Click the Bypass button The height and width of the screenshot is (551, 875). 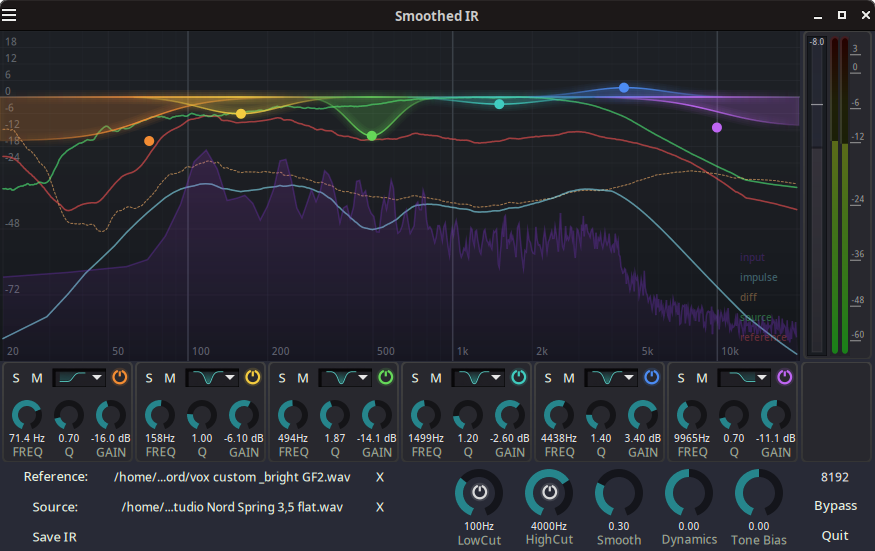click(835, 506)
